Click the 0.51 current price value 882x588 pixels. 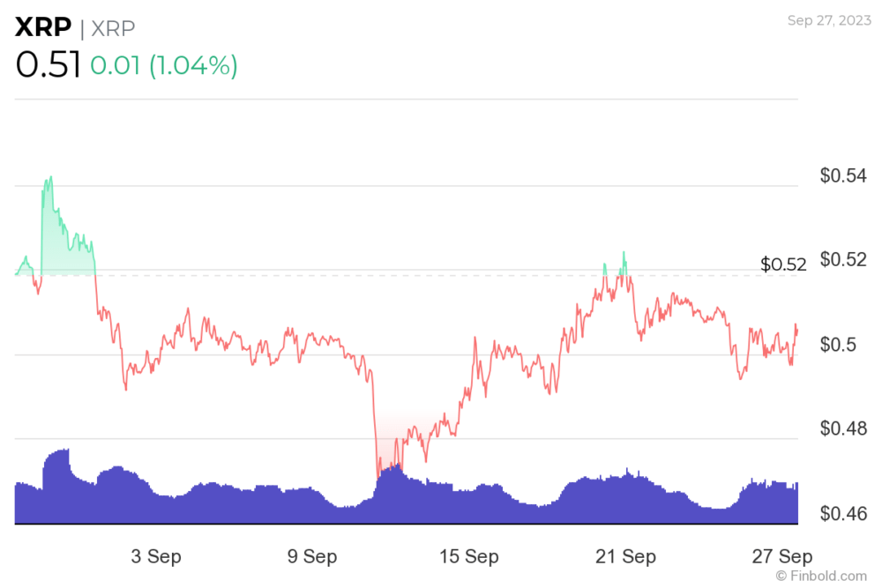pyautogui.click(x=48, y=64)
